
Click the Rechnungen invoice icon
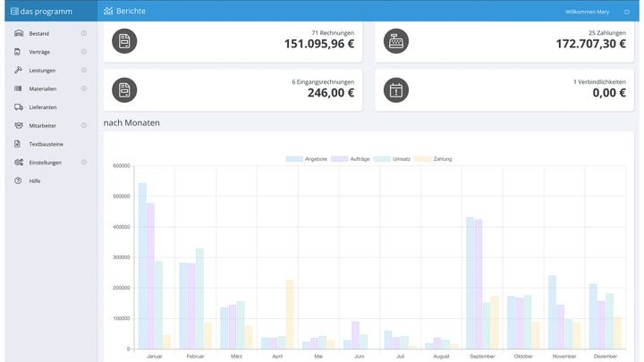124,41
